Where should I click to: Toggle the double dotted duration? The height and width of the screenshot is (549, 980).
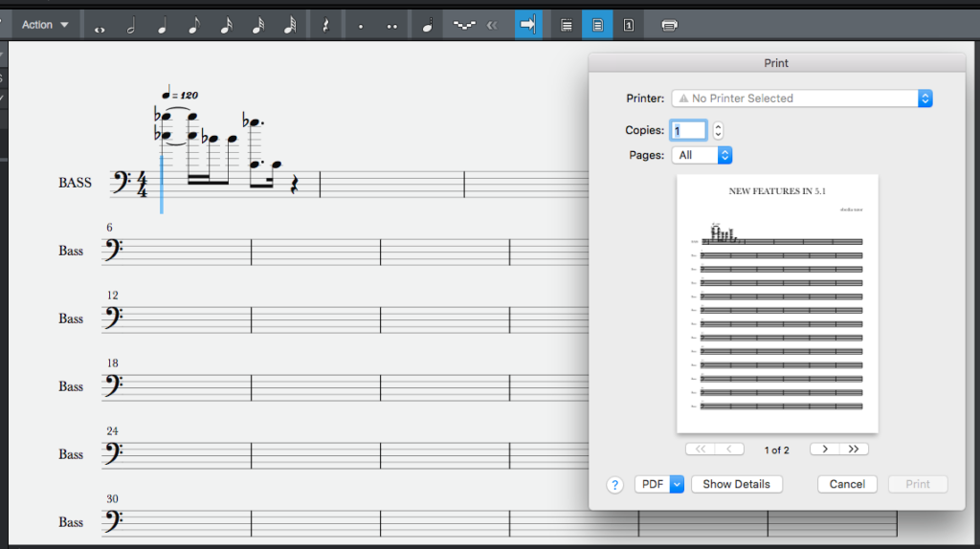[391, 27]
